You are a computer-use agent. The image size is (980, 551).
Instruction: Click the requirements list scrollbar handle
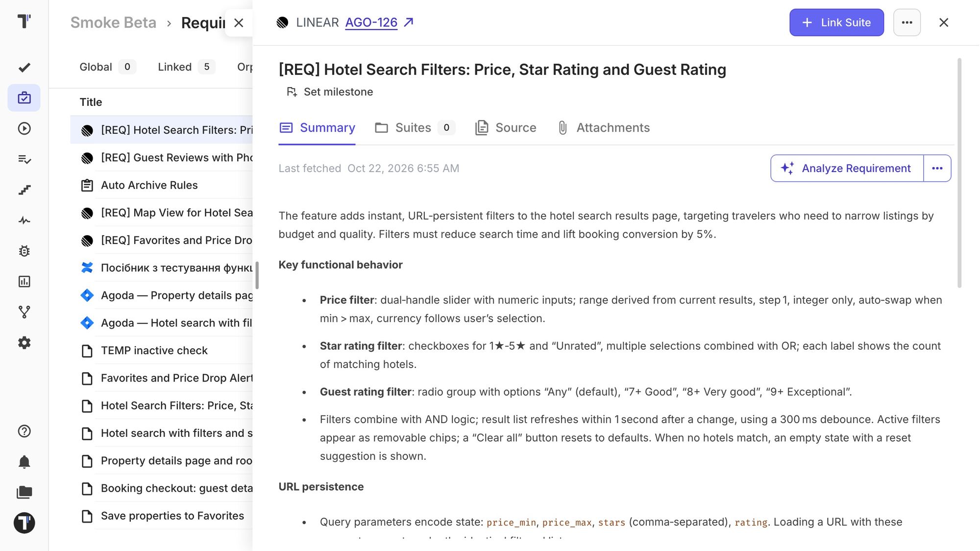[257, 275]
